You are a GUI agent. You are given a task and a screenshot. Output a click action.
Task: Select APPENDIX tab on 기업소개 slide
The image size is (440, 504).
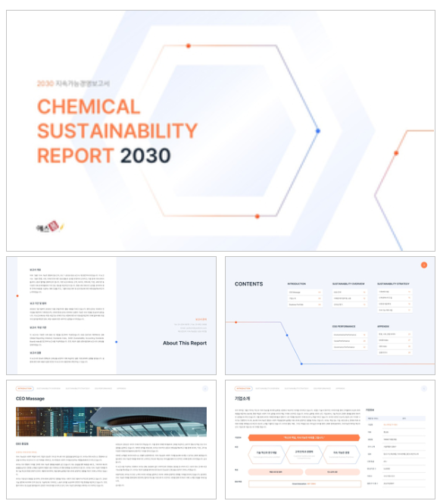[x=340, y=389]
